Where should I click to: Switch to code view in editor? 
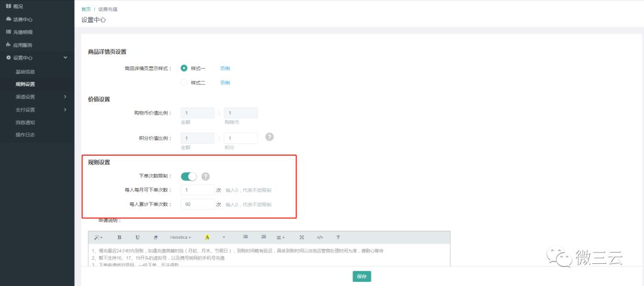(x=320, y=238)
